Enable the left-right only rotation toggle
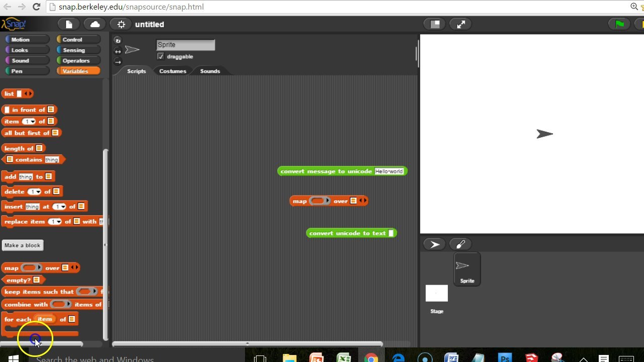Screen dimensions: 644x362 click(117, 51)
